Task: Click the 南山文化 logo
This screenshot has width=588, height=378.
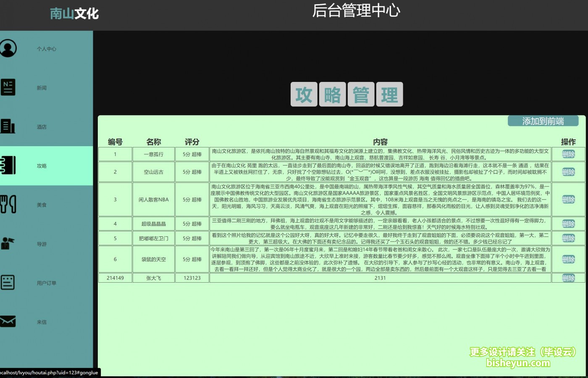Action: [x=74, y=14]
